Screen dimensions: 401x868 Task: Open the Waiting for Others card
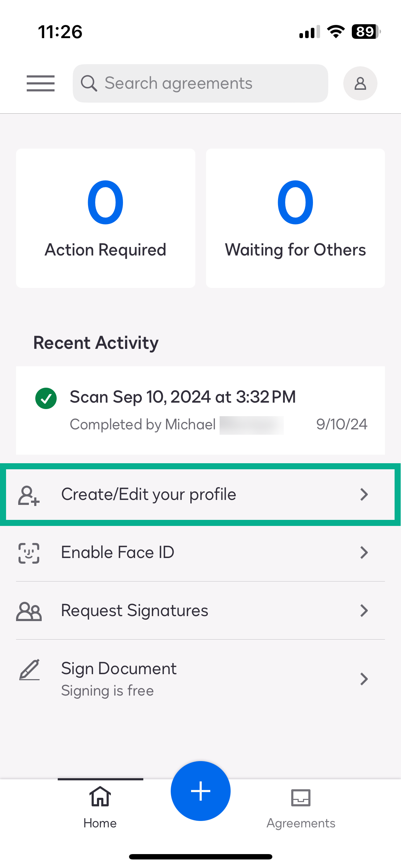[295, 218]
